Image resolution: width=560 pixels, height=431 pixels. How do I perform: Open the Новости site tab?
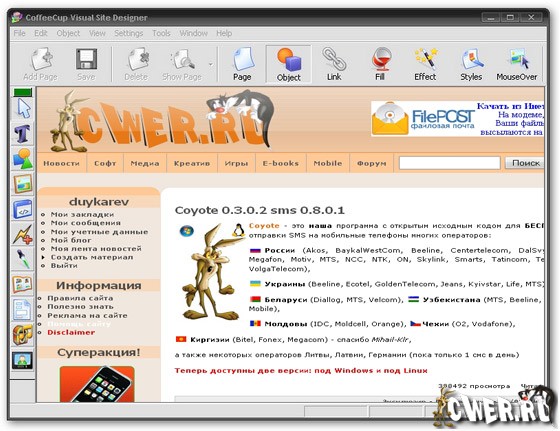(61, 163)
